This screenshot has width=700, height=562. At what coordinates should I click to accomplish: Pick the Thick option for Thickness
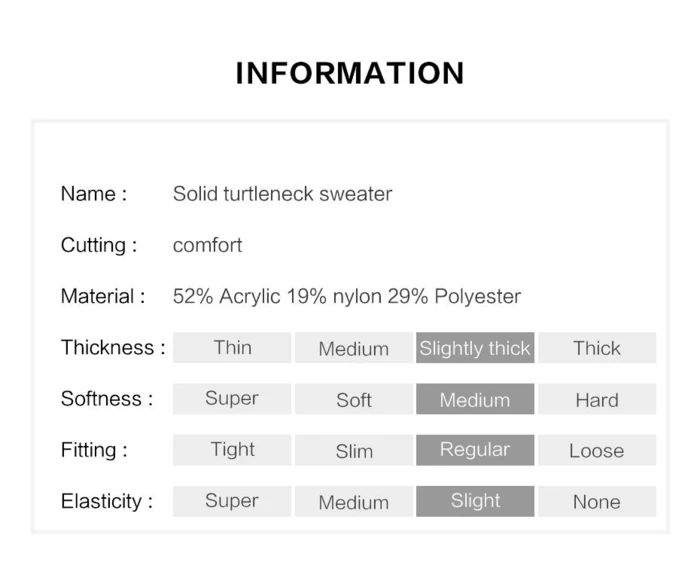597,348
